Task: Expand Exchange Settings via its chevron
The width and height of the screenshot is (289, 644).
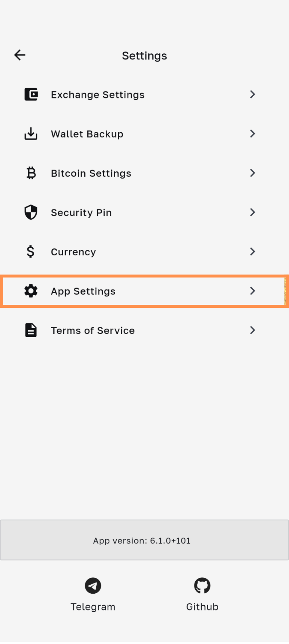Action: [x=252, y=94]
